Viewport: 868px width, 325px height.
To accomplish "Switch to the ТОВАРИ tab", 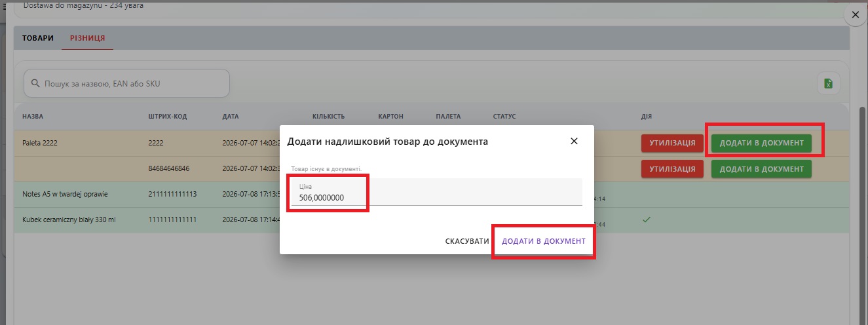I will pyautogui.click(x=38, y=38).
